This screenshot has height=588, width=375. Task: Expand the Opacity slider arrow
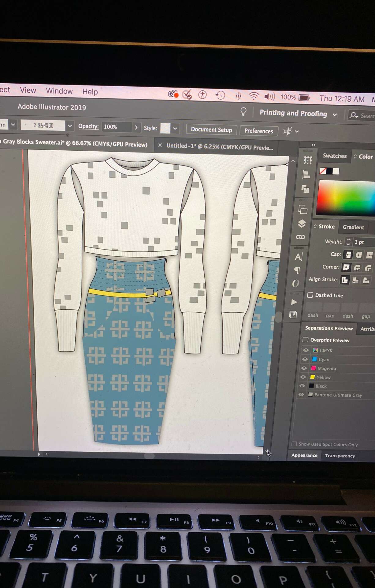tap(136, 127)
